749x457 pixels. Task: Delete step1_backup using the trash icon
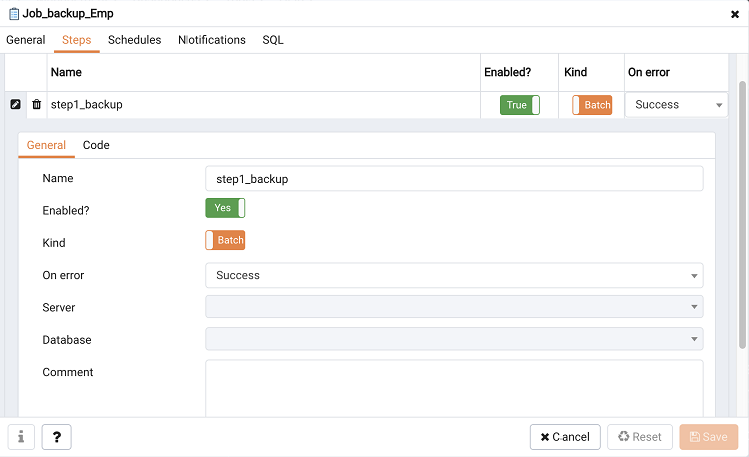pyautogui.click(x=37, y=104)
